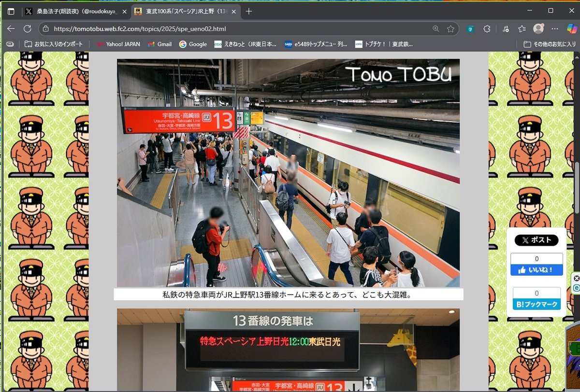Expand the その他のお気に入り folder
580x392 pixels.
pyautogui.click(x=550, y=44)
